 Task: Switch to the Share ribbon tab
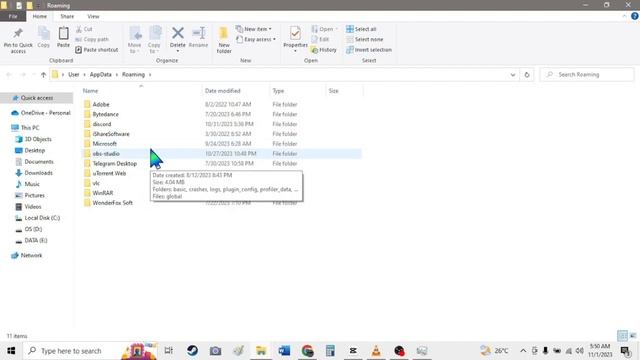click(67, 16)
